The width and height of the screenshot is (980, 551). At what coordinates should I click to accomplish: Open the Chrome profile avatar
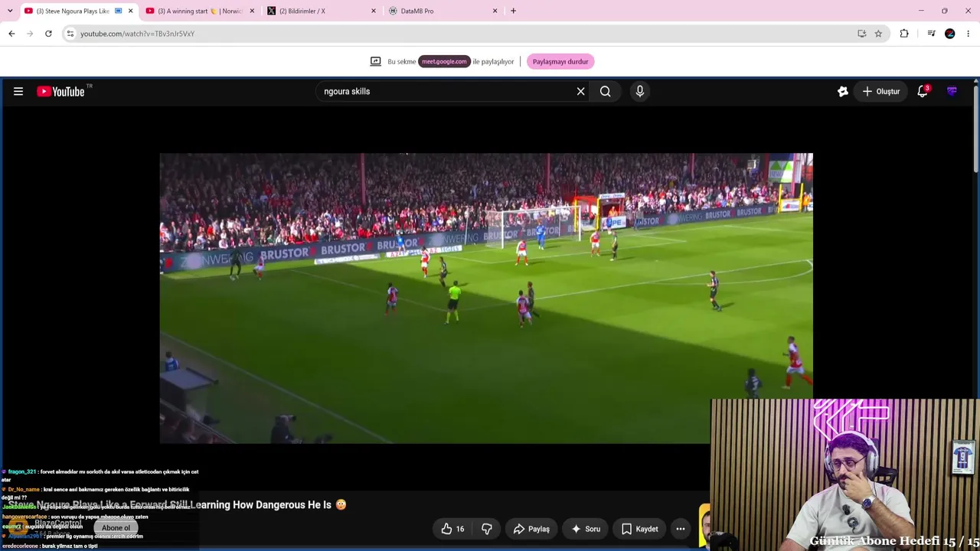coord(950,34)
